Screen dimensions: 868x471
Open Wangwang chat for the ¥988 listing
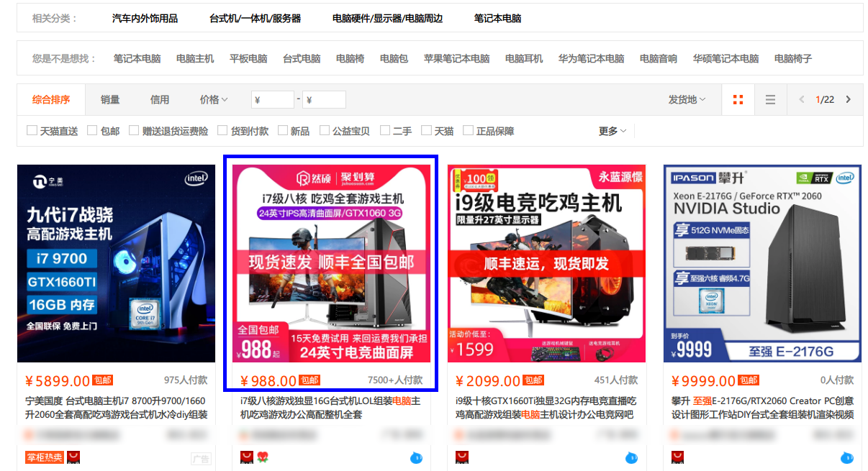pyautogui.click(x=416, y=457)
